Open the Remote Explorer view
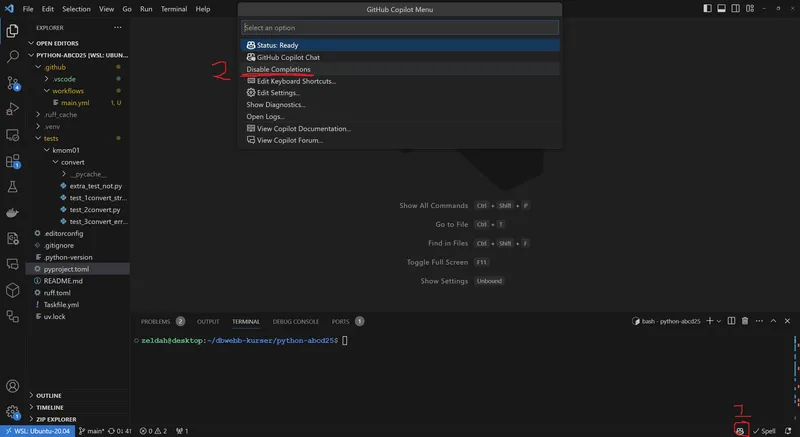800x437 pixels. (x=12, y=135)
